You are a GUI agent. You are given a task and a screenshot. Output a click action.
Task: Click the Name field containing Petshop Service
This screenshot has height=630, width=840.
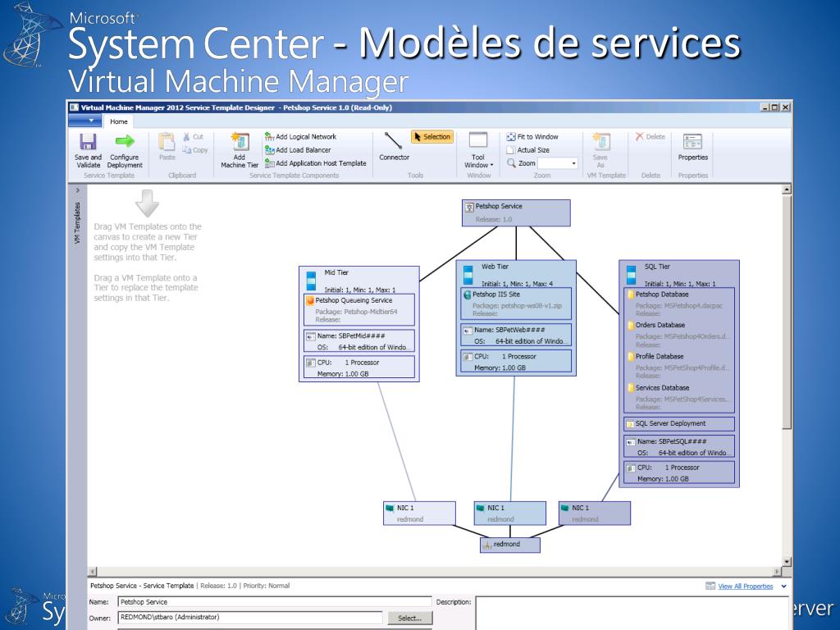tap(274, 602)
